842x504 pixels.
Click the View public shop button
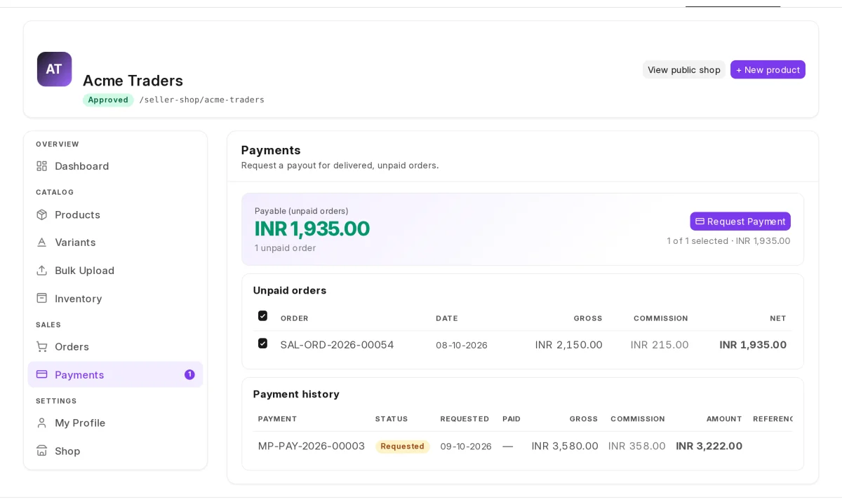(684, 69)
